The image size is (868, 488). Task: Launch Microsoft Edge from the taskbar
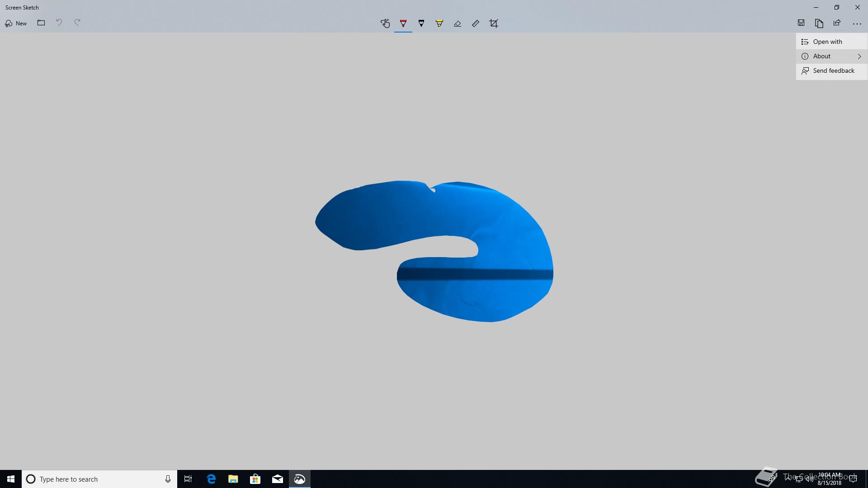coord(211,479)
